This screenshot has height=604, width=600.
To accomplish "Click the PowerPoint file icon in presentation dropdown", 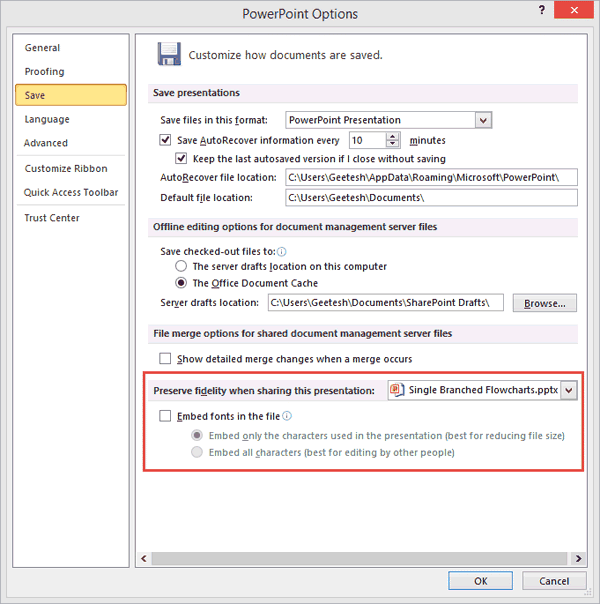I will [x=397, y=390].
